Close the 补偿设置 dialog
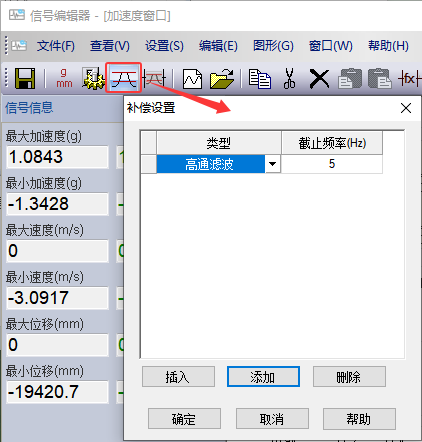This screenshot has width=422, height=442. [x=406, y=108]
